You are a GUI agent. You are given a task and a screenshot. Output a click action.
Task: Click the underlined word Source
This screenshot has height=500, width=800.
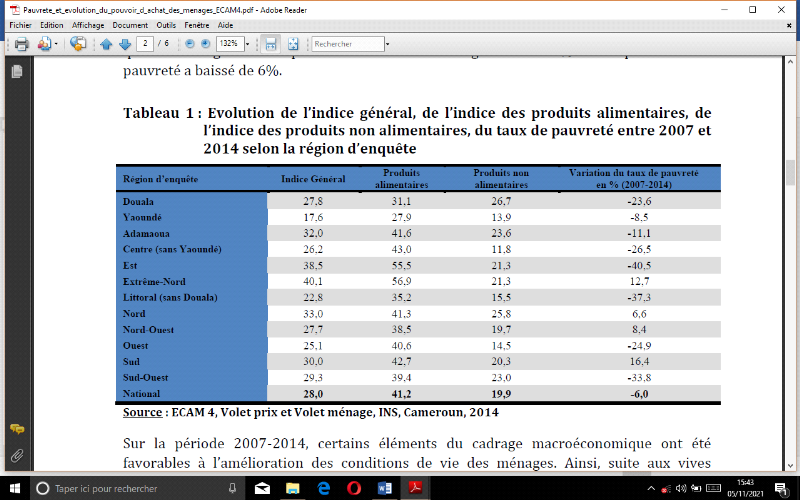pyautogui.click(x=142, y=412)
